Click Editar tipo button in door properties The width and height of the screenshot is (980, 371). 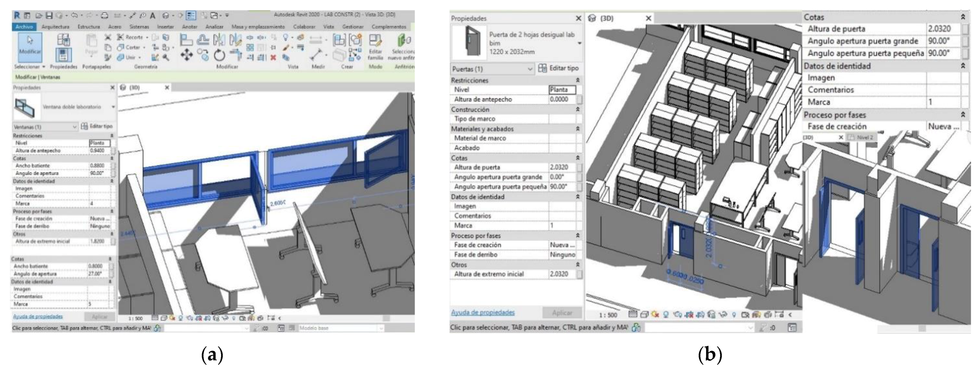click(559, 68)
